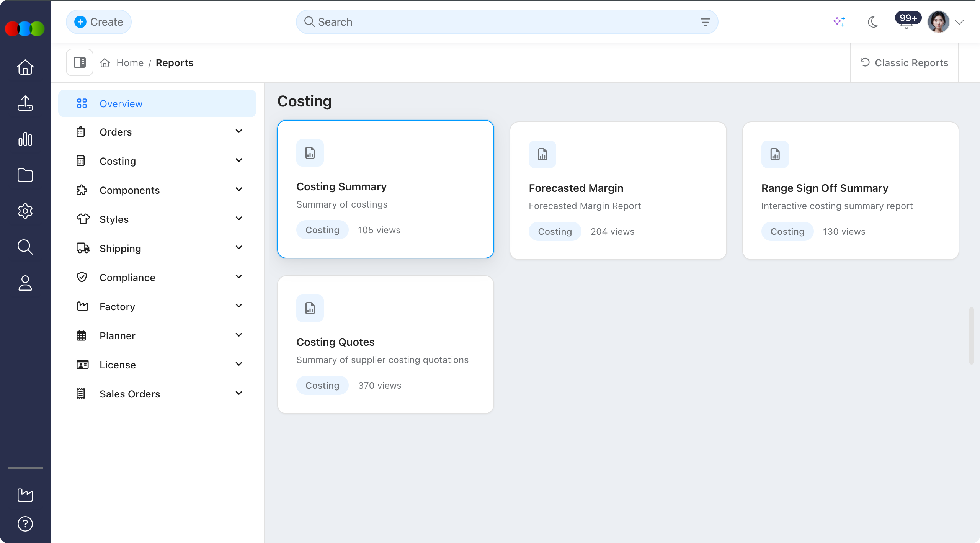Open the Forecasted Margin report card
Screen dimensions: 980x543
click(618, 191)
